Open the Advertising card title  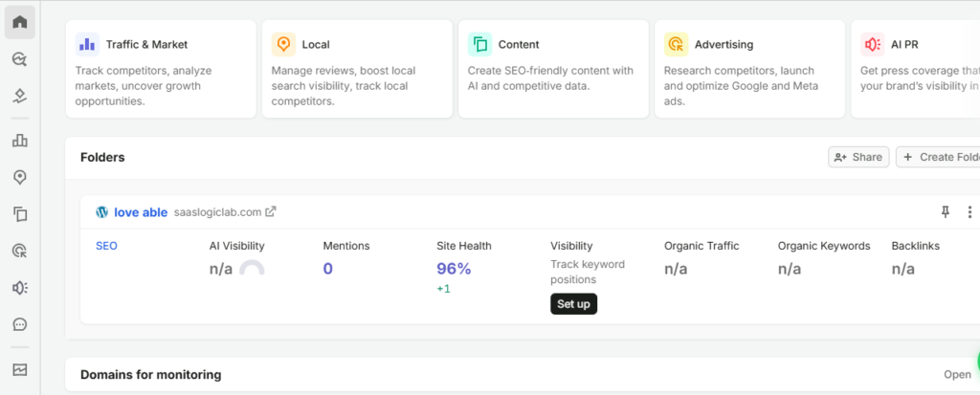coord(724,44)
